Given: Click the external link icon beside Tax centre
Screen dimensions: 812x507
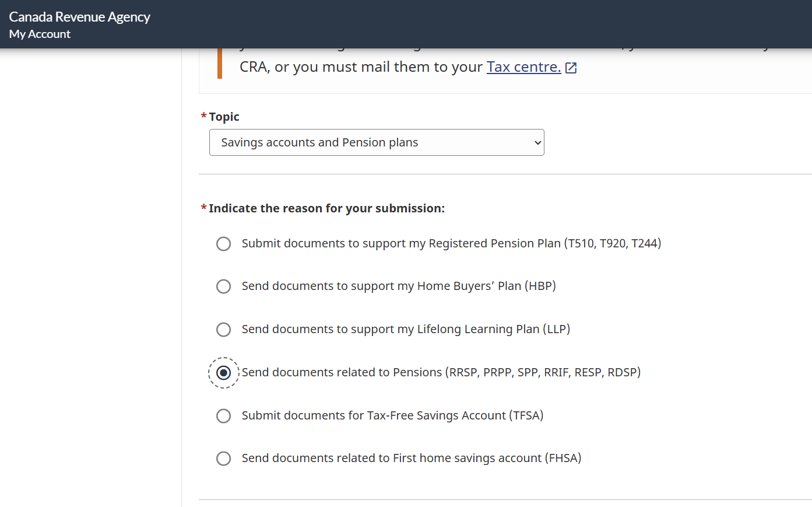Looking at the screenshot, I should (x=571, y=68).
